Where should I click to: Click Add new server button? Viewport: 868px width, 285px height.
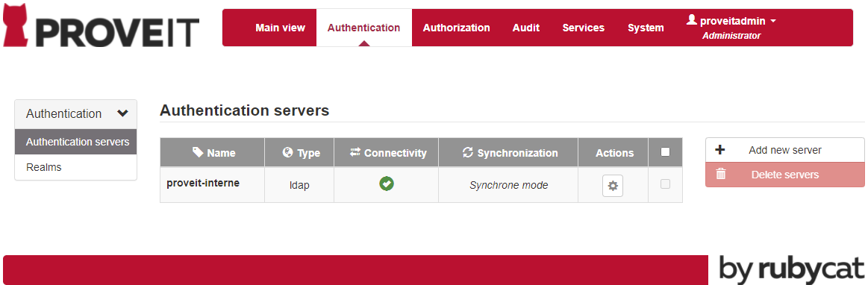point(785,150)
